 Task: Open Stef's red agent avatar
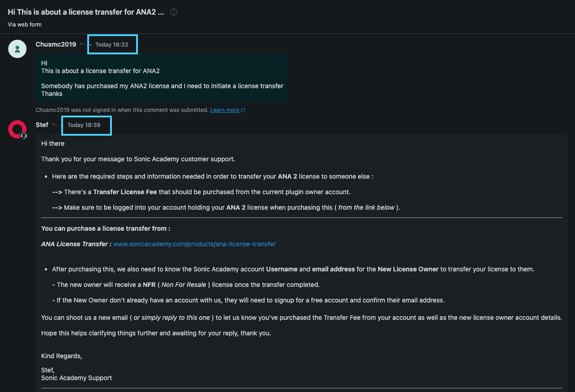pyautogui.click(x=17, y=129)
